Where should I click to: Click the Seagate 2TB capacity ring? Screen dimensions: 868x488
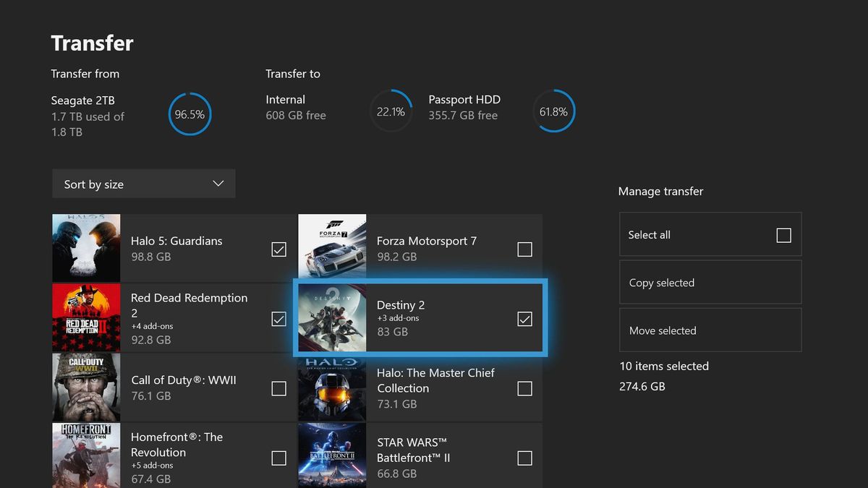(x=190, y=114)
